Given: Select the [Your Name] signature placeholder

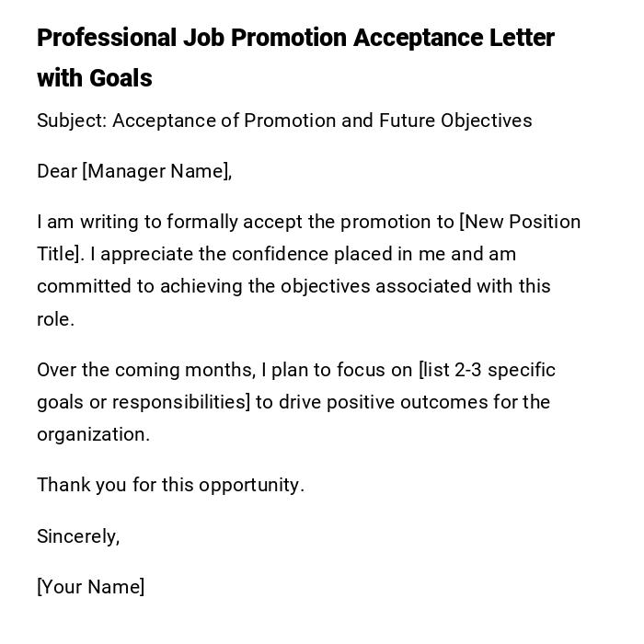Looking at the screenshot, I should point(90,588).
